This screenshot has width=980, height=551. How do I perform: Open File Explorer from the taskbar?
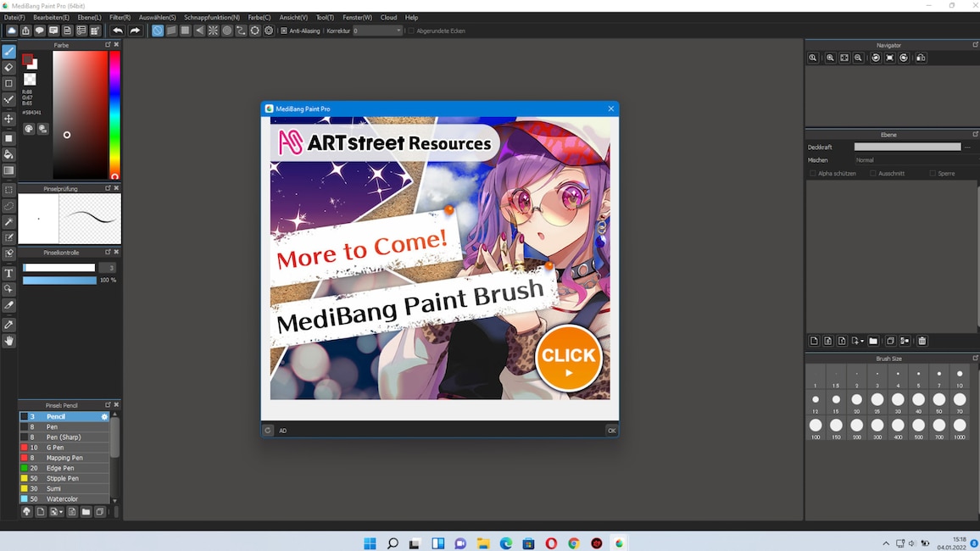tap(483, 543)
